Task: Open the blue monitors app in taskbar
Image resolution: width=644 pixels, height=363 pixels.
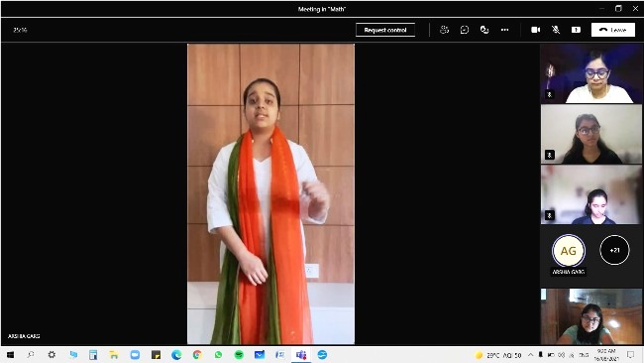Action: point(73,355)
